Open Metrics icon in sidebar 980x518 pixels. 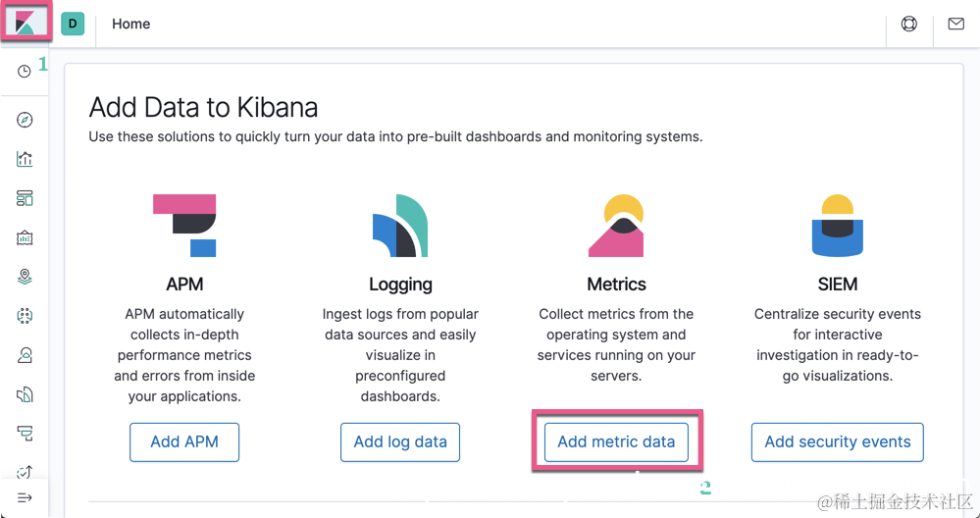pyautogui.click(x=25, y=355)
